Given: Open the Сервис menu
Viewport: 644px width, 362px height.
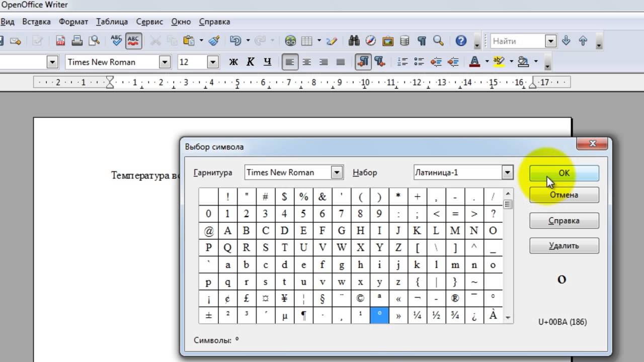Looking at the screenshot, I should point(149,22).
